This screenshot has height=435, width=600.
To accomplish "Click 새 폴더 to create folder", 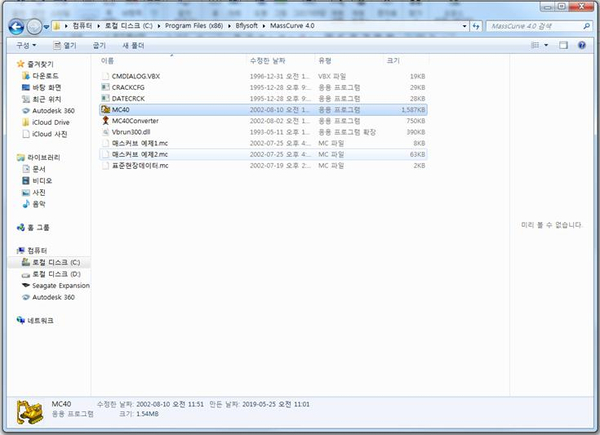I will click(133, 46).
